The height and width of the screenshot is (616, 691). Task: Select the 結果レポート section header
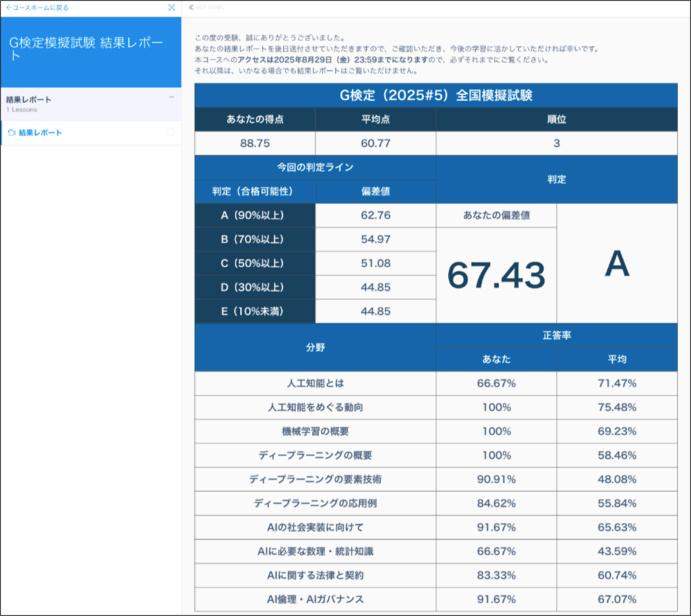point(29,100)
